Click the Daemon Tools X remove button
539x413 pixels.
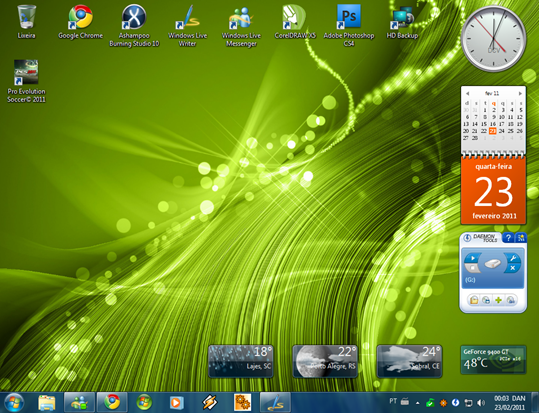(513, 268)
